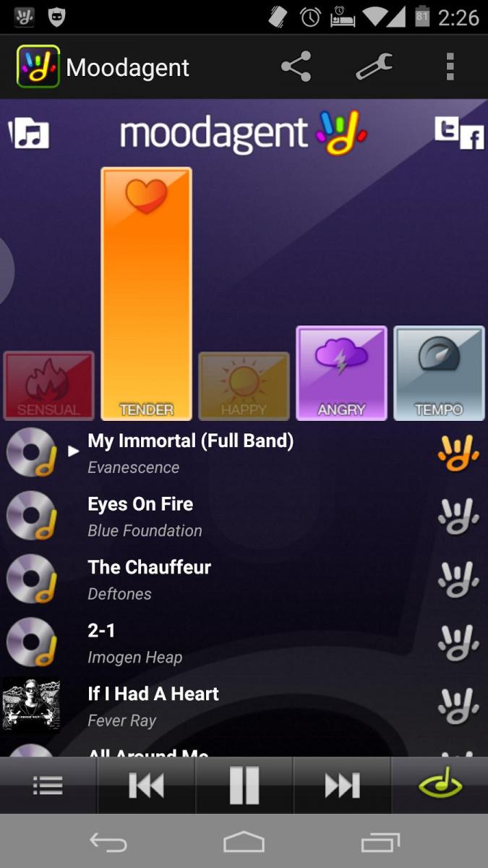Tap the green Moodagent curve icon
The image size is (488, 868).
pos(440,785)
